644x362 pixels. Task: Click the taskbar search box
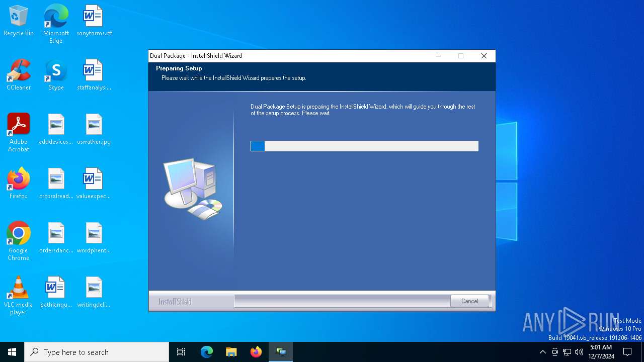[97, 352]
